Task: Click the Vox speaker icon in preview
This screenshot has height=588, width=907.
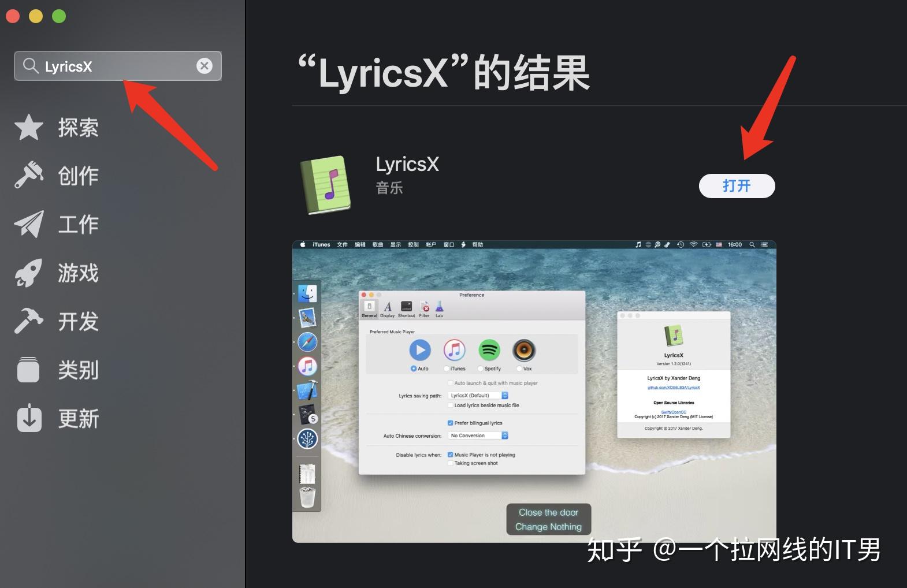Action: (x=524, y=350)
